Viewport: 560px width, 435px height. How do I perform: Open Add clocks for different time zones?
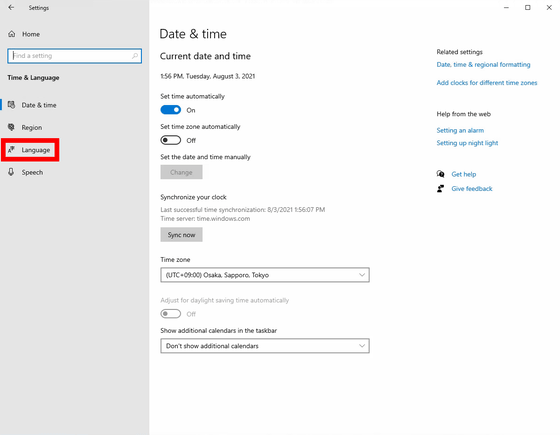click(x=487, y=82)
